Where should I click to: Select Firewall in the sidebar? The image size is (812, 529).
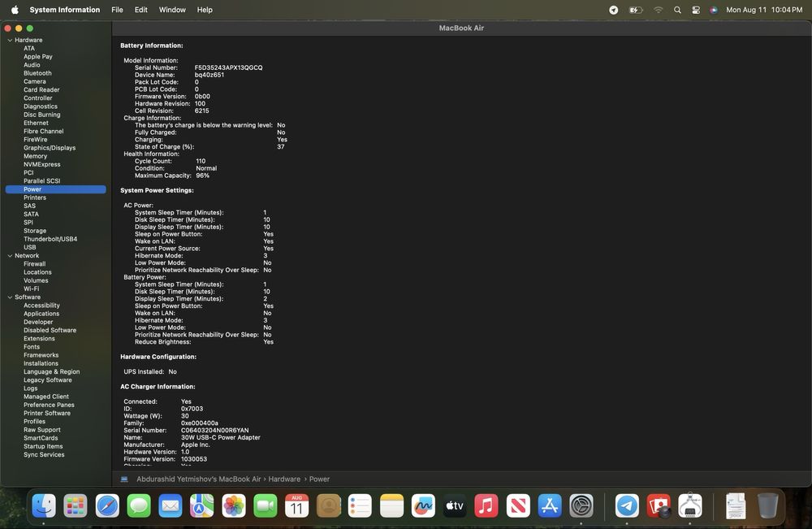click(34, 264)
